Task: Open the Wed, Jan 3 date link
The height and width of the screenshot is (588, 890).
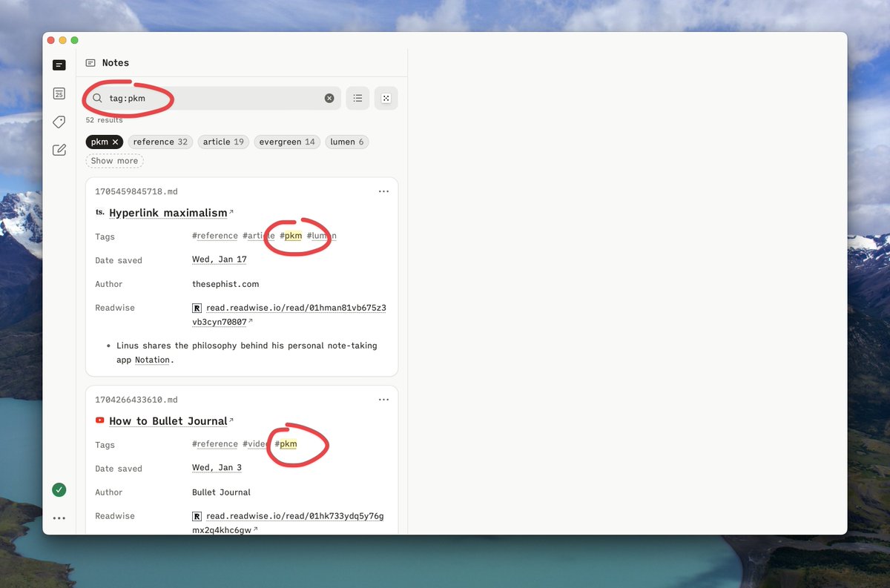Action: pyautogui.click(x=217, y=468)
